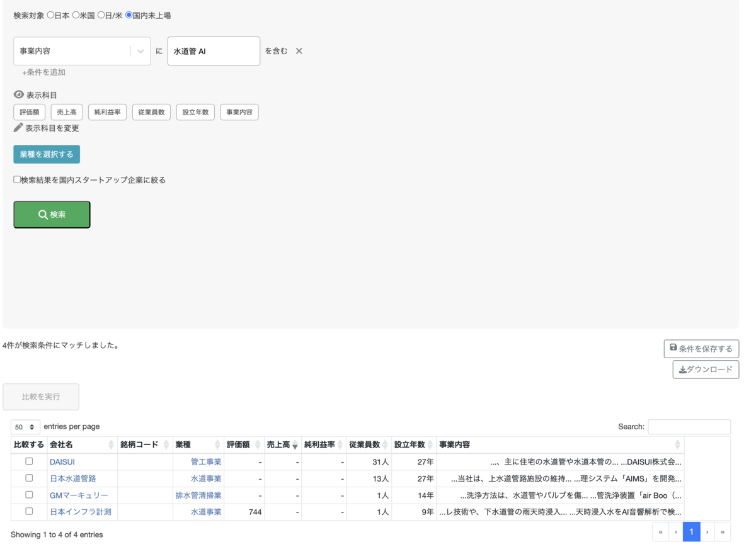Click the ダウンロード button
Screen dimensions: 756x554
pyautogui.click(x=706, y=370)
